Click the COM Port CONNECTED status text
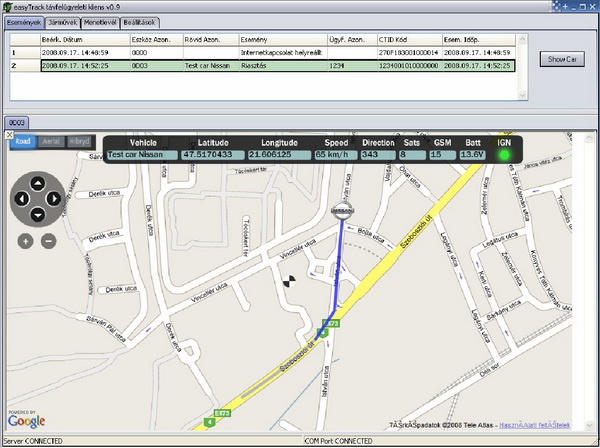 click(x=338, y=441)
